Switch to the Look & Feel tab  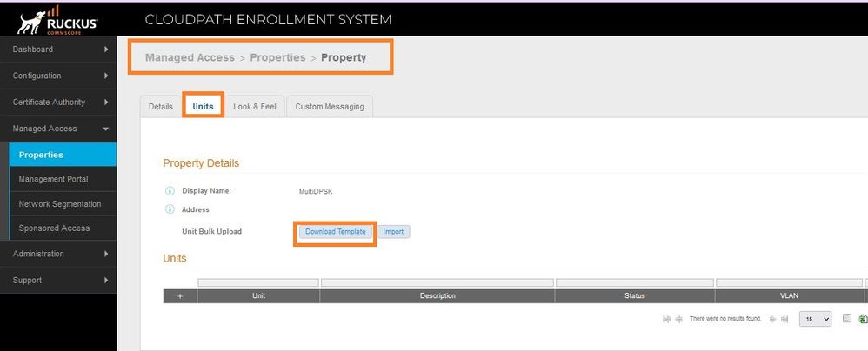click(254, 107)
